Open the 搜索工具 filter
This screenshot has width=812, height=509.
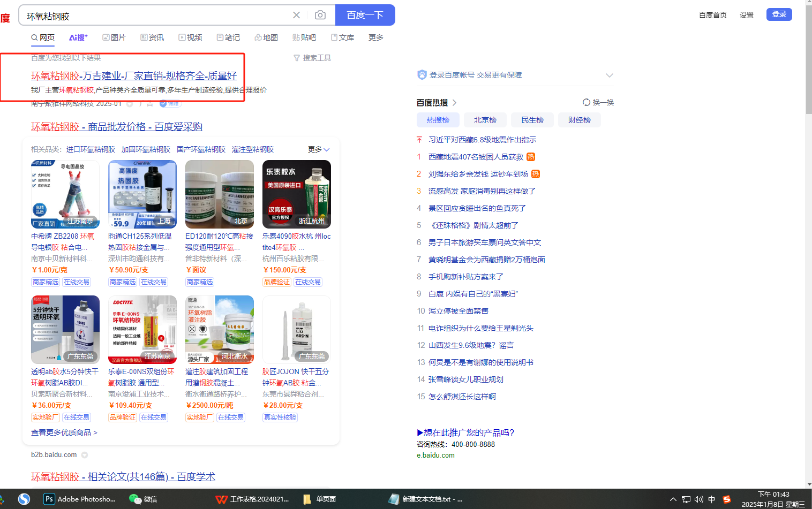coord(312,58)
